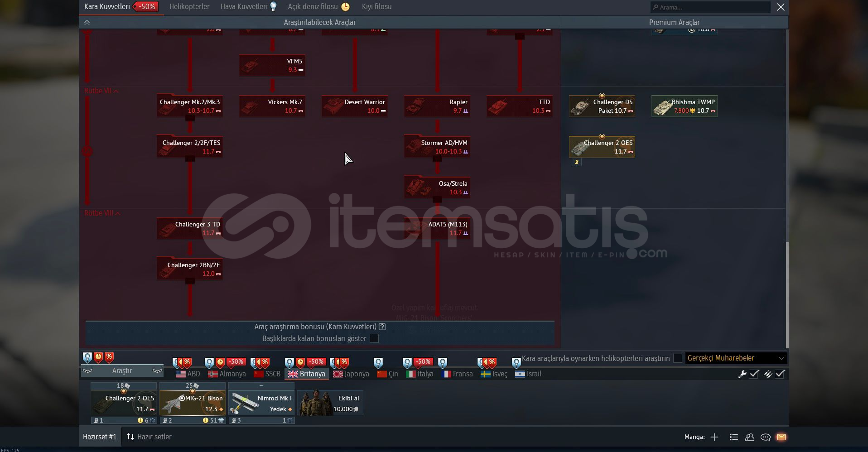Click the crew icon under premium Challenger 2 OES
The height and width of the screenshot is (452, 868).
577,162
